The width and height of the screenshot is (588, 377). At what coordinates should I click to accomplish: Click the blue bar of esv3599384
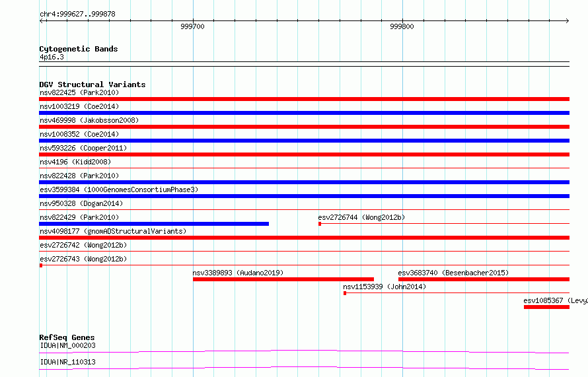coord(304,196)
